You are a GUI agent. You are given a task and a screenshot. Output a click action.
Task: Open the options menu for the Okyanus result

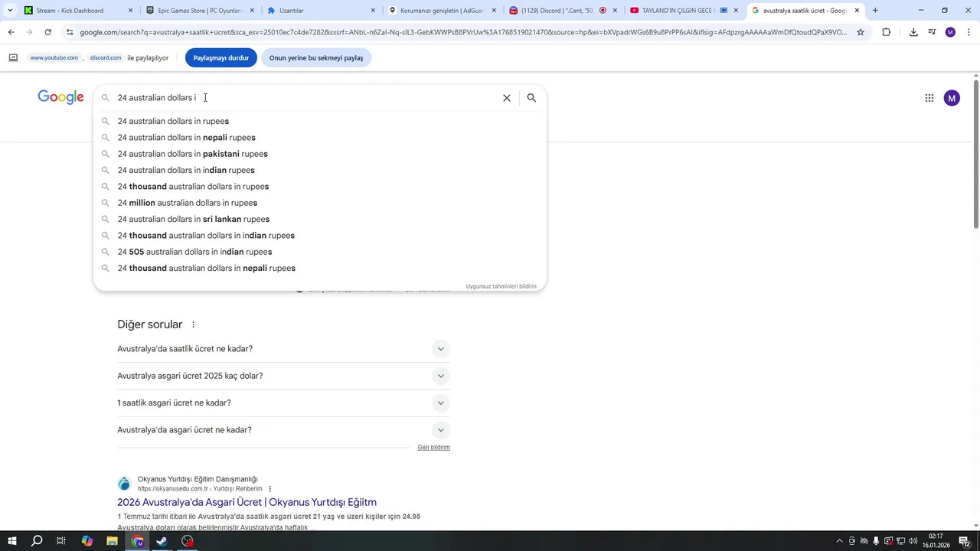(269, 489)
